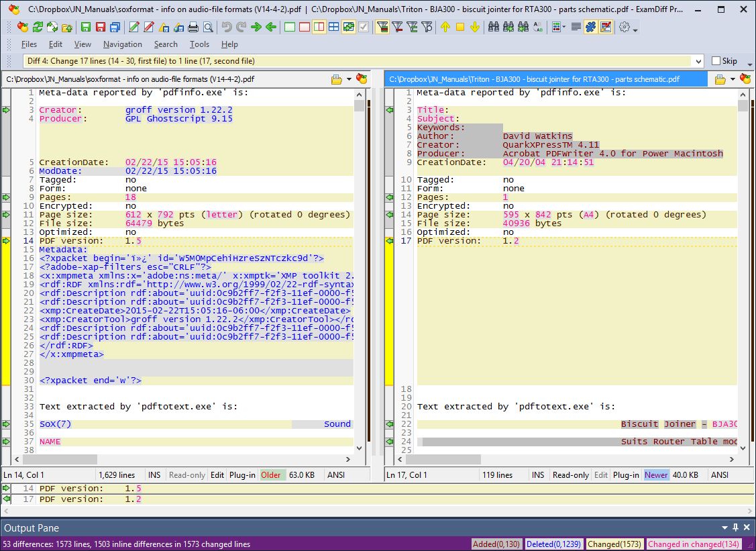The width and height of the screenshot is (756, 551).
Task: Toggle the first filter funnel (highlighted) button
Action: [382, 27]
